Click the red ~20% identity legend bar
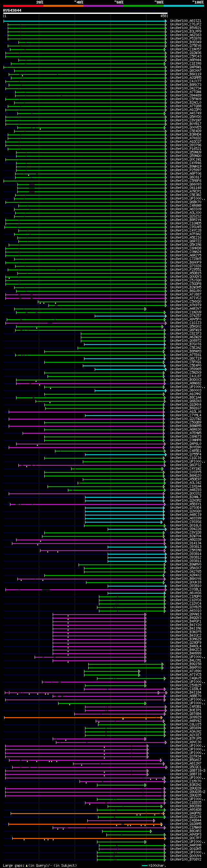Image resolution: width=207 pixels, height=868 pixels. pyautogui.click(x=23, y=6)
